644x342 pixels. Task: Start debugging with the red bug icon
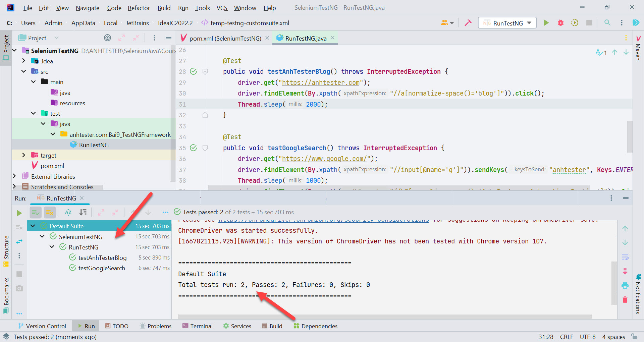tap(560, 23)
